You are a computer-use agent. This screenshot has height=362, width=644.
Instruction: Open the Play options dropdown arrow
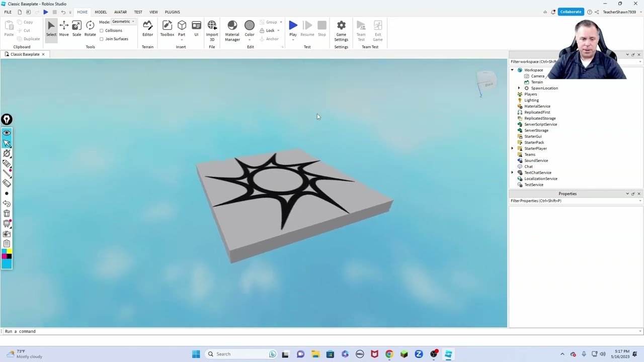point(293,40)
